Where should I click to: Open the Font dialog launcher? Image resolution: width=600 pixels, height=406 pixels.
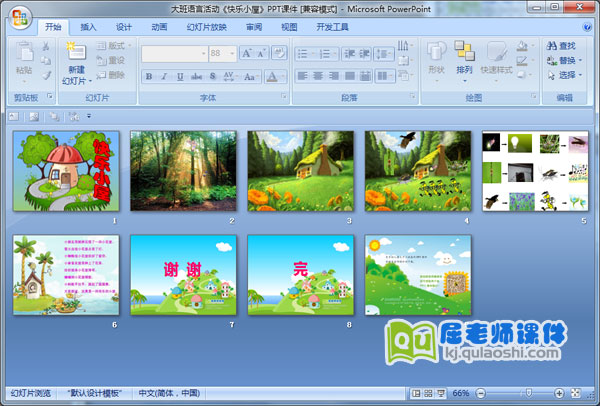pos(284,96)
